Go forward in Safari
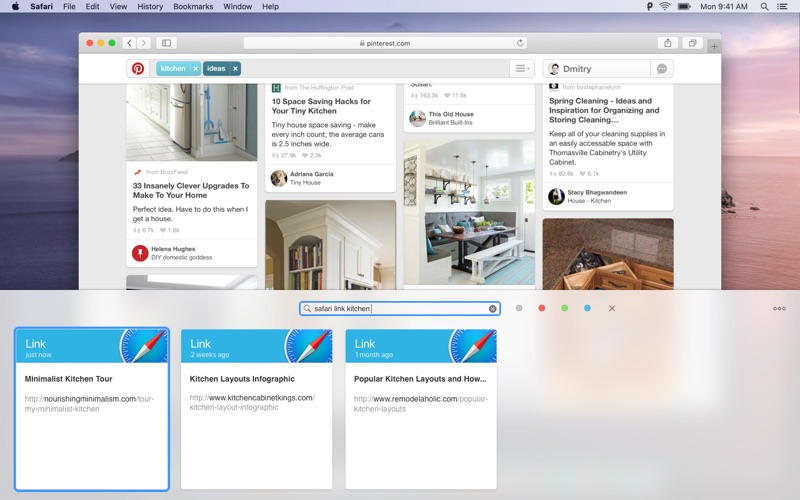 144,43
